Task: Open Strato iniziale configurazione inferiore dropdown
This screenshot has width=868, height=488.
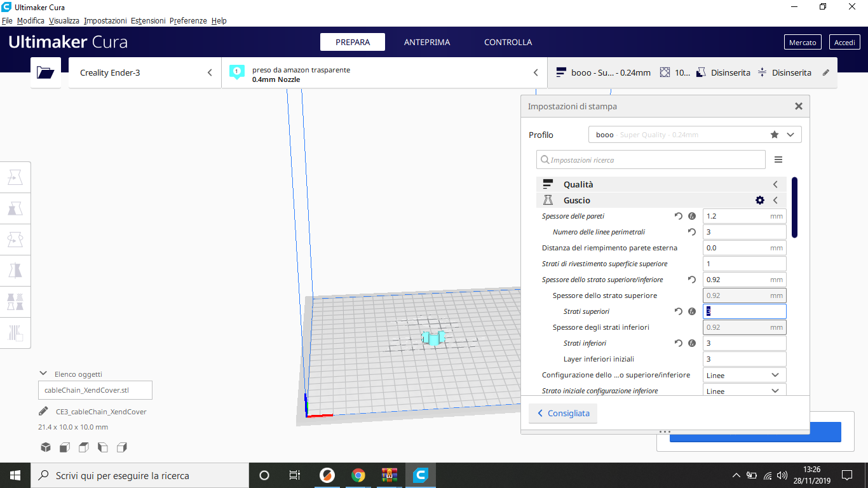Action: (x=745, y=390)
